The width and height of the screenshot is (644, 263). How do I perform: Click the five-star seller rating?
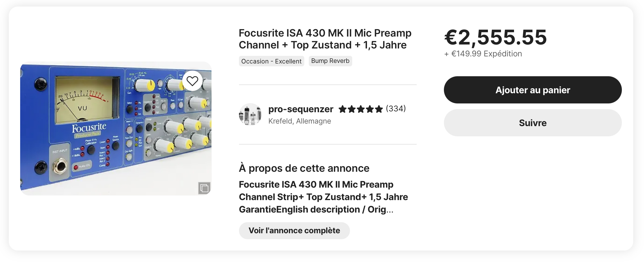point(360,109)
